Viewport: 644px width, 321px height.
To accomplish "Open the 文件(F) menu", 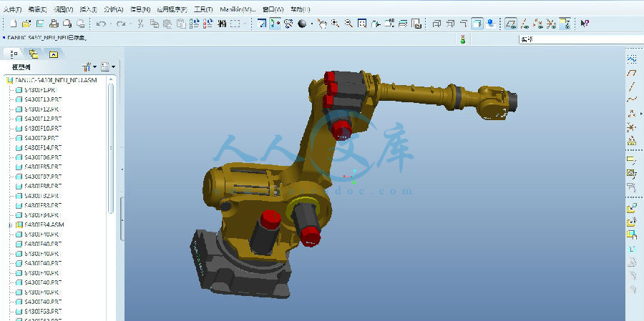I will 11,9.
